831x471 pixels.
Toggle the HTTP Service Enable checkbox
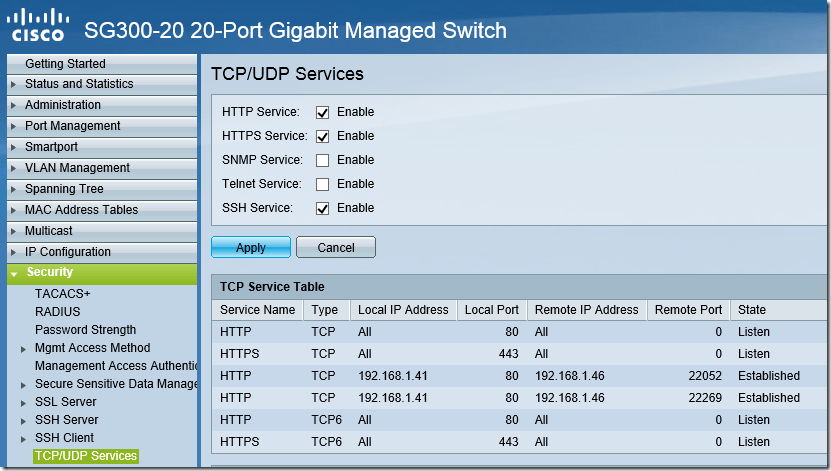pyautogui.click(x=322, y=112)
